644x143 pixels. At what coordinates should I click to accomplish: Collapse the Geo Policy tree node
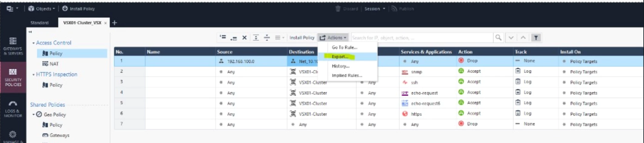[33, 115]
